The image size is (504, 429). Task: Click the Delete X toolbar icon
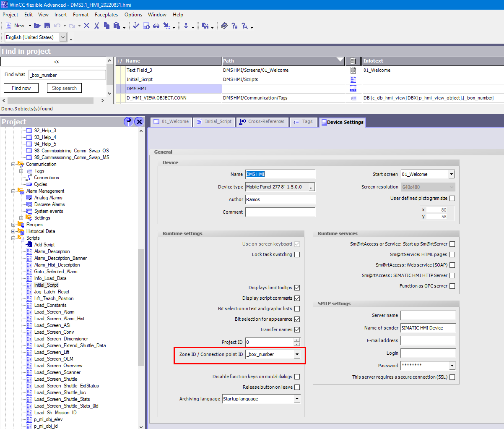86,26
